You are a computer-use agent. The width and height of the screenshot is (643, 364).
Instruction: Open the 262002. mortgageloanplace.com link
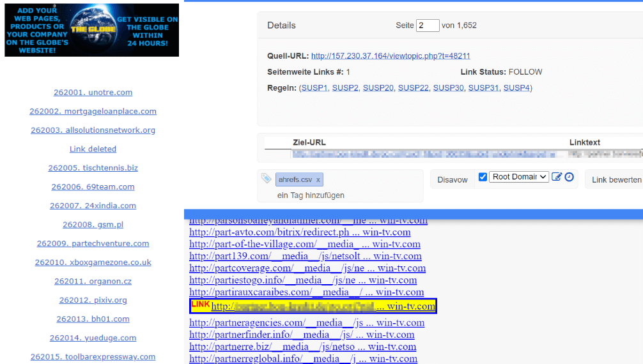pos(93,111)
